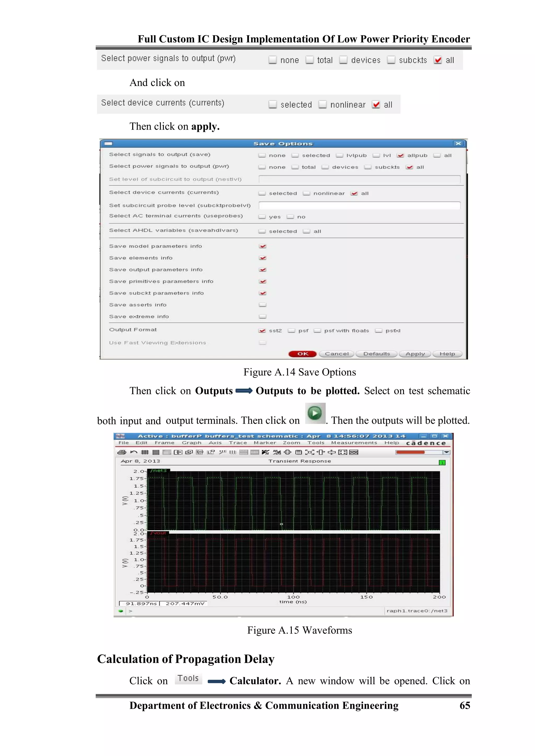
Task: Click the zoom-fit corners toolbar icon
Action: (310, 452)
